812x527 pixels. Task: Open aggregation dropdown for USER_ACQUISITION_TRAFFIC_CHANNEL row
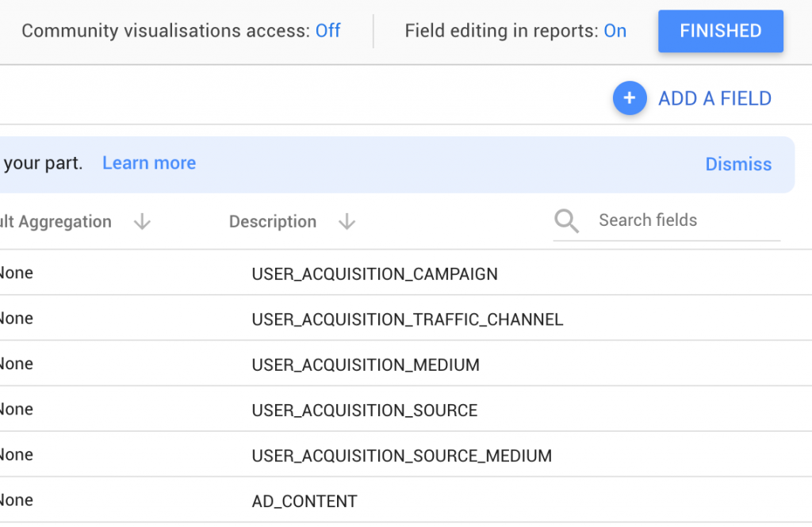[17, 319]
